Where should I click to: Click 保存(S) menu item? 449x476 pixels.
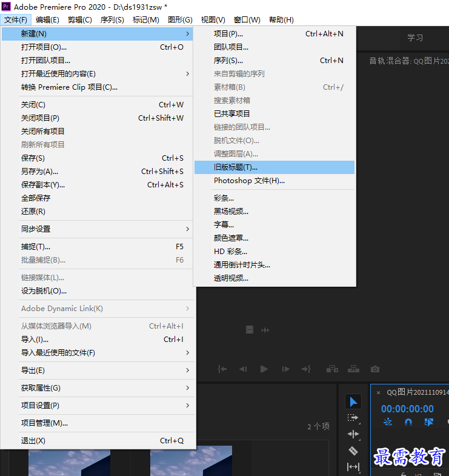click(x=97, y=158)
